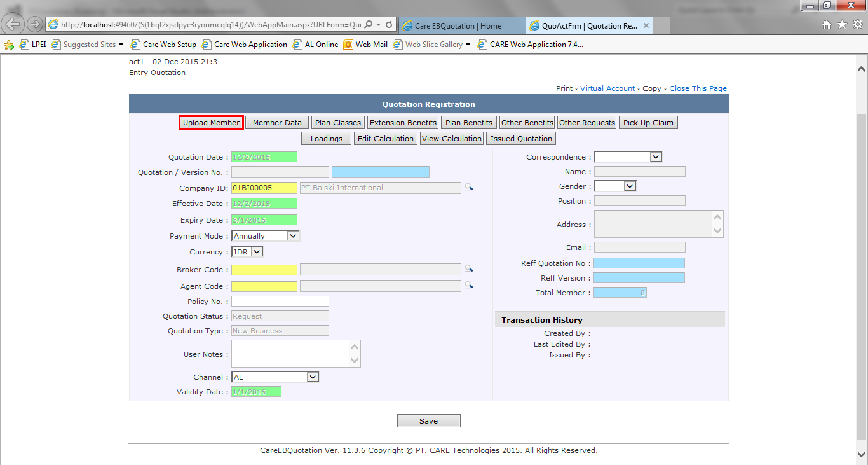Open the Virtual Account link
This screenshot has width=868, height=465.
point(607,88)
